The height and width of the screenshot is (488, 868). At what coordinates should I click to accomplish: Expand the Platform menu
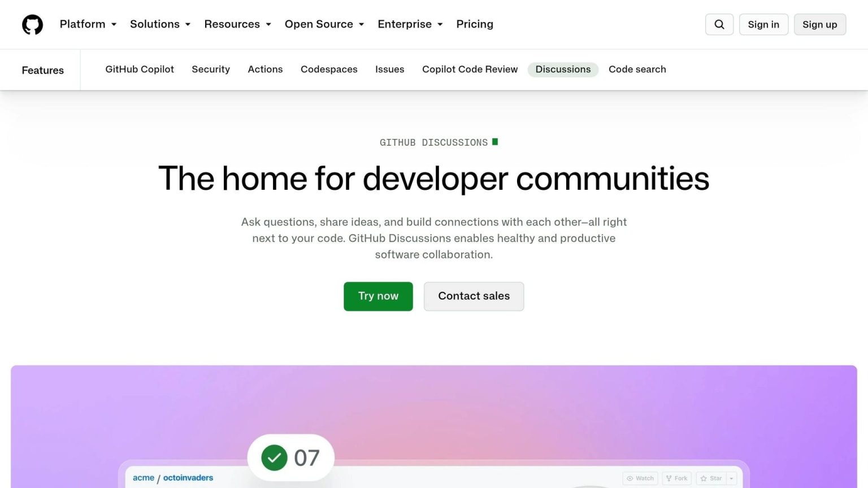tap(88, 24)
